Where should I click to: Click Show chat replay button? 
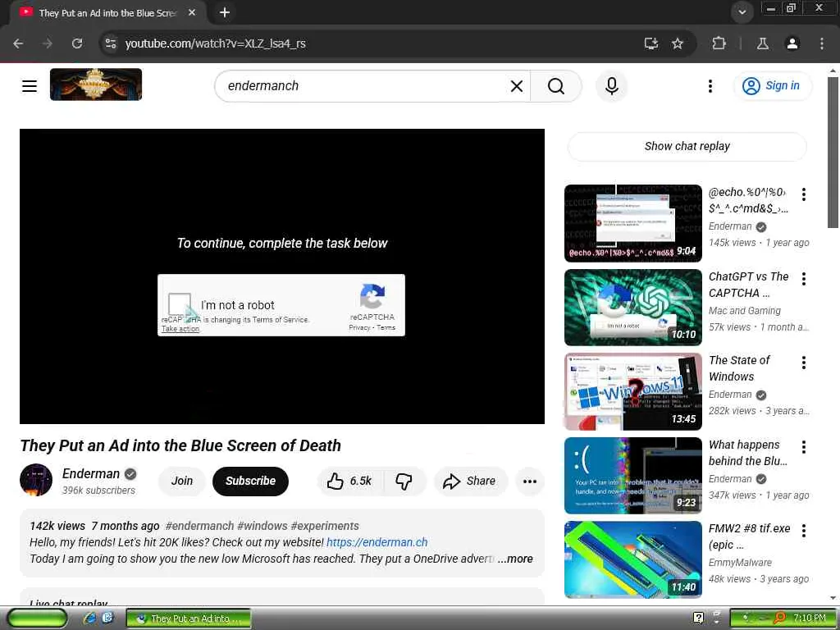[687, 146]
